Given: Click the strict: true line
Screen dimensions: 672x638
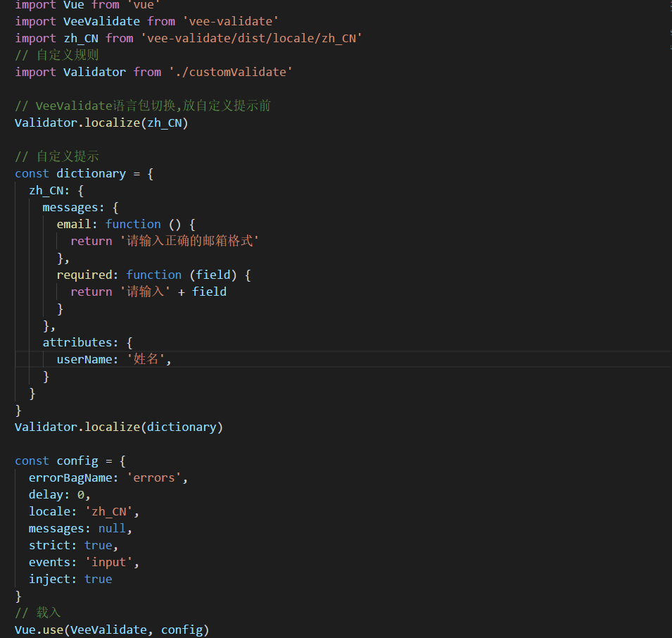Looking at the screenshot, I should [73, 545].
